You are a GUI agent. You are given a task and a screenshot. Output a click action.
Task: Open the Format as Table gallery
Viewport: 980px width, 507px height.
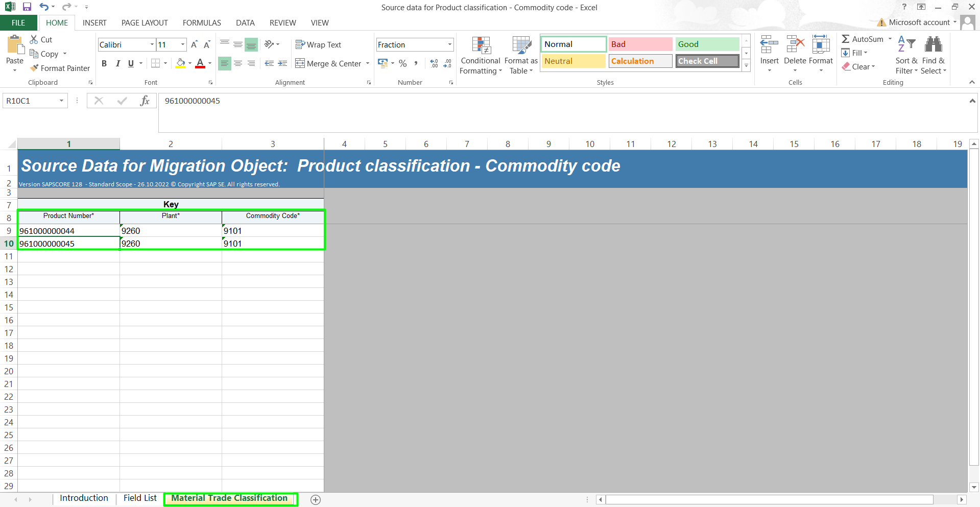click(x=521, y=55)
